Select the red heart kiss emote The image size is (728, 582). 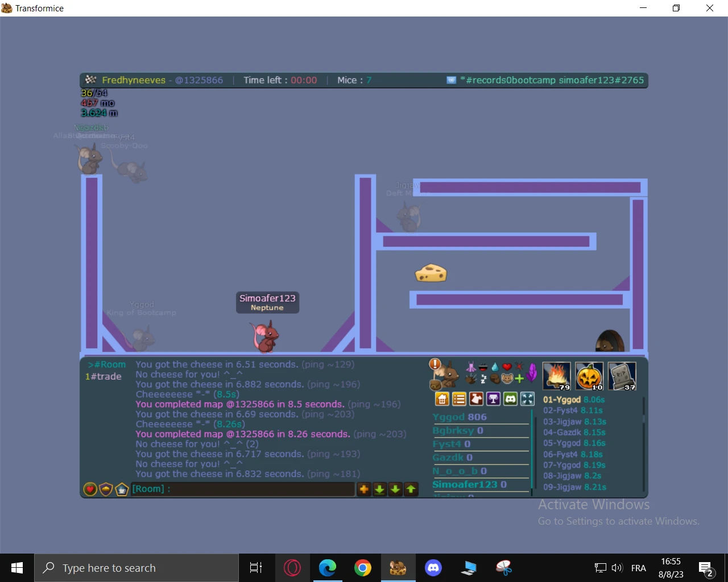pyautogui.click(x=507, y=367)
